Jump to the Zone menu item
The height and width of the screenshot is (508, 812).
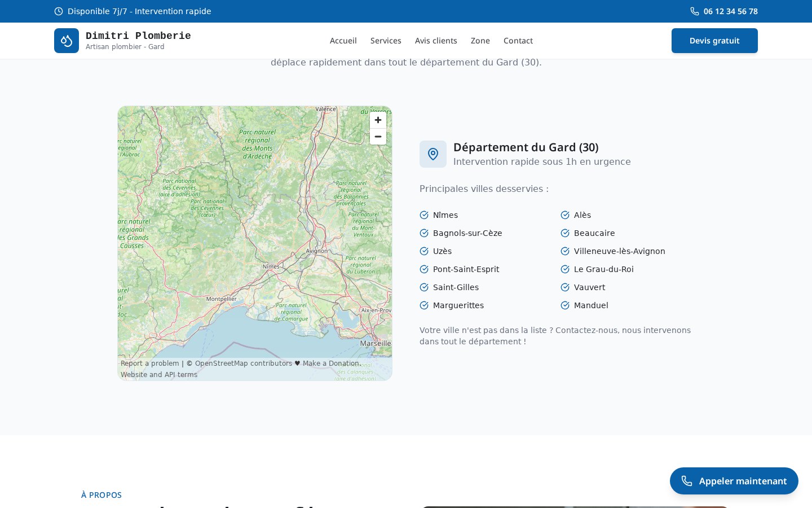coord(480,41)
